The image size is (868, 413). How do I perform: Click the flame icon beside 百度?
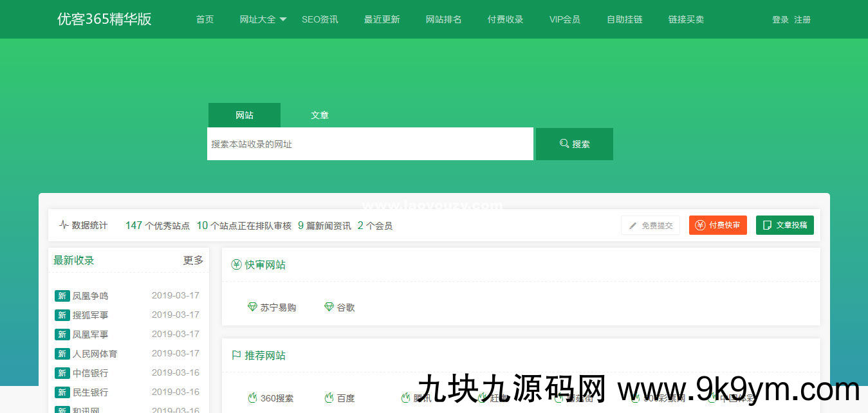(329, 398)
